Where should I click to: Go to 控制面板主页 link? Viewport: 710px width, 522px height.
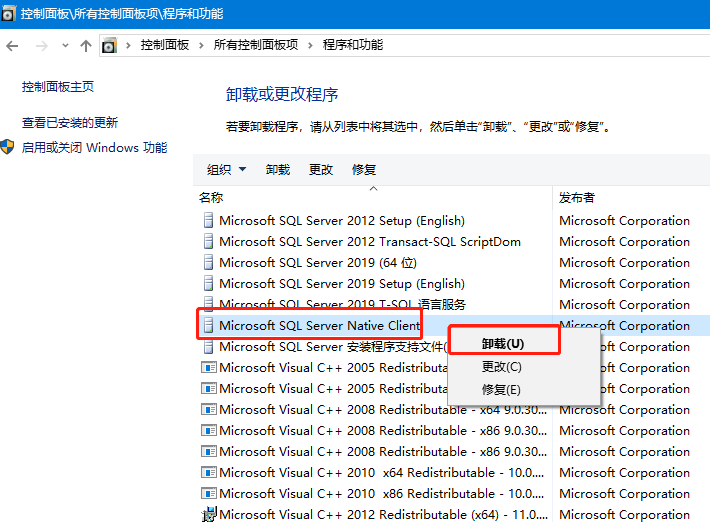point(58,87)
